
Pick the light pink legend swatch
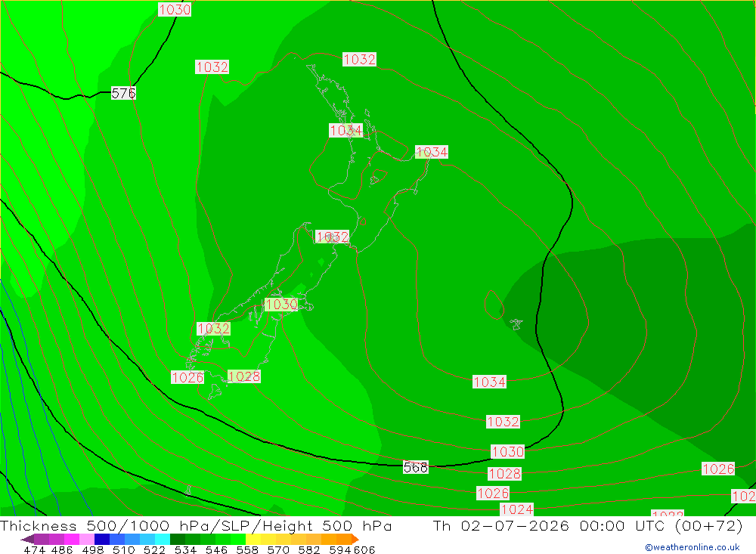click(87, 539)
